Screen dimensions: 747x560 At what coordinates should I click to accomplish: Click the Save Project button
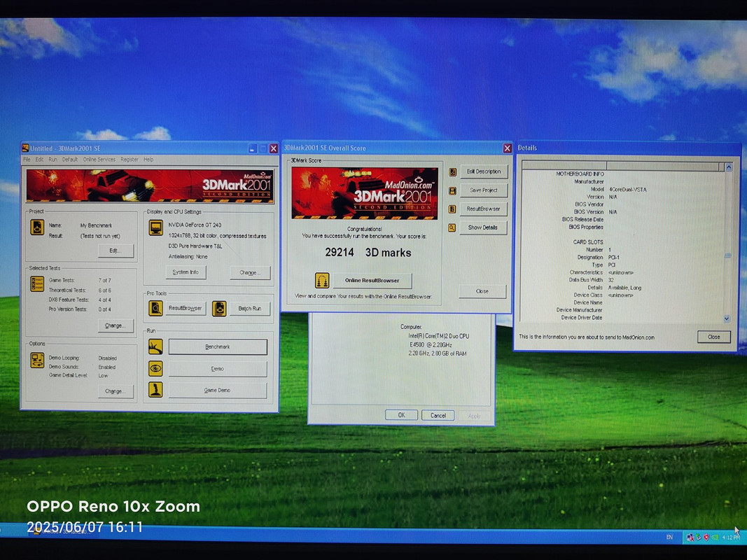coord(484,190)
